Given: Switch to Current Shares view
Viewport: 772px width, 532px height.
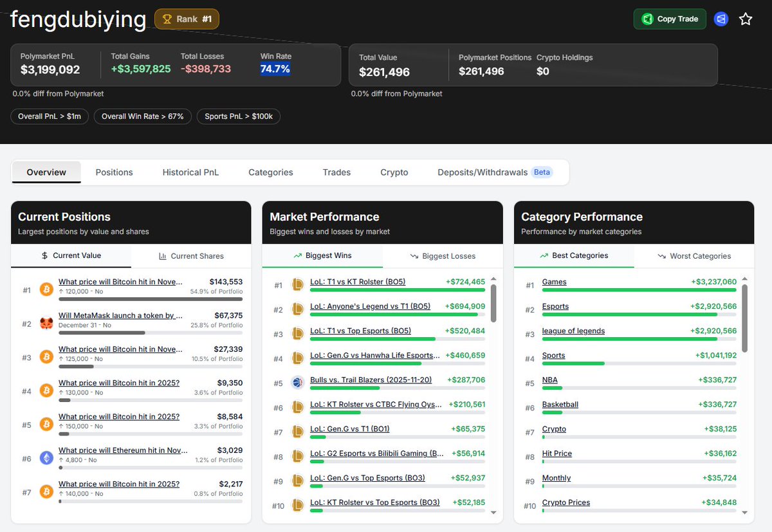Looking at the screenshot, I should pyautogui.click(x=191, y=256).
